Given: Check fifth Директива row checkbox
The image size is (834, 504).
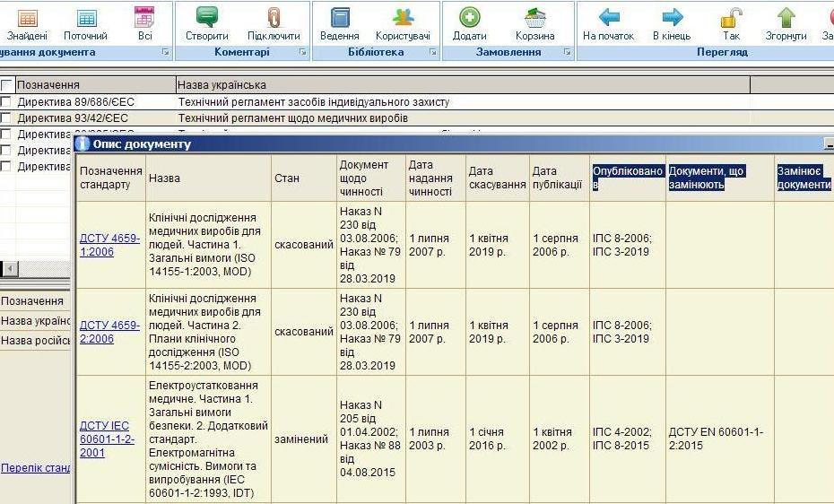Looking at the screenshot, I should (6, 167).
